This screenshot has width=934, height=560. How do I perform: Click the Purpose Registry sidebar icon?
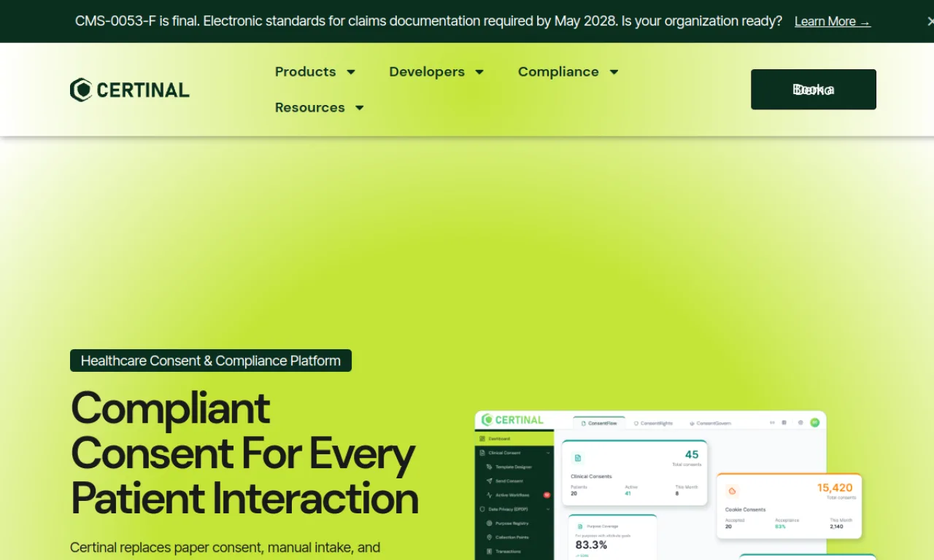pos(489,524)
